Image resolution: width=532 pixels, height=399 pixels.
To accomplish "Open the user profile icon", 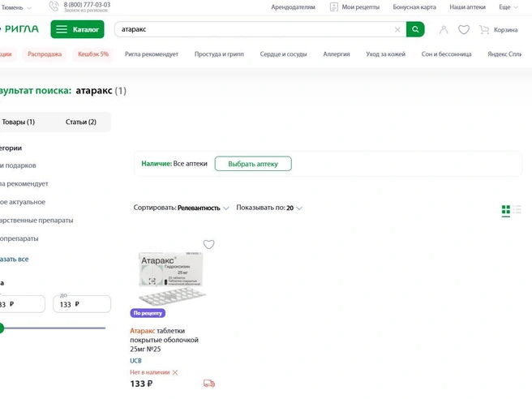I will point(444,30).
